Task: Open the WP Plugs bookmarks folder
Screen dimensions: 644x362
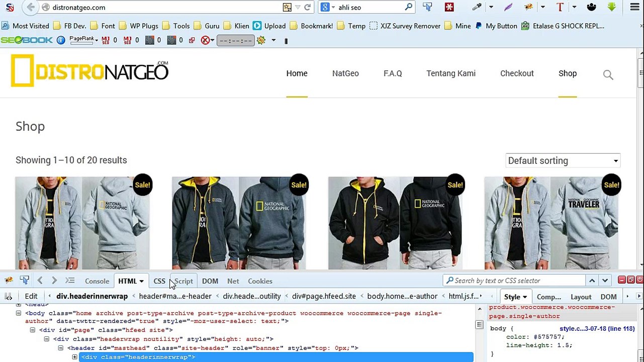Action: coord(138,26)
